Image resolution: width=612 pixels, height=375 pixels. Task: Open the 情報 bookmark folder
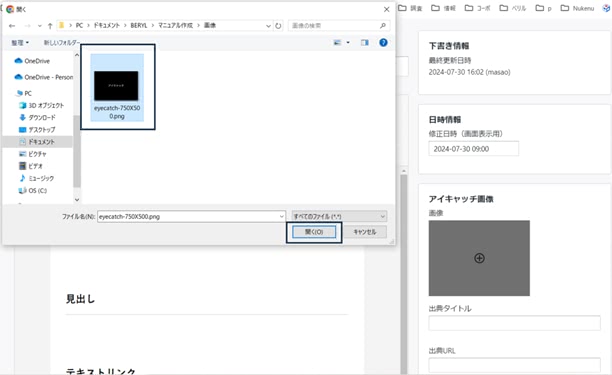pos(443,8)
